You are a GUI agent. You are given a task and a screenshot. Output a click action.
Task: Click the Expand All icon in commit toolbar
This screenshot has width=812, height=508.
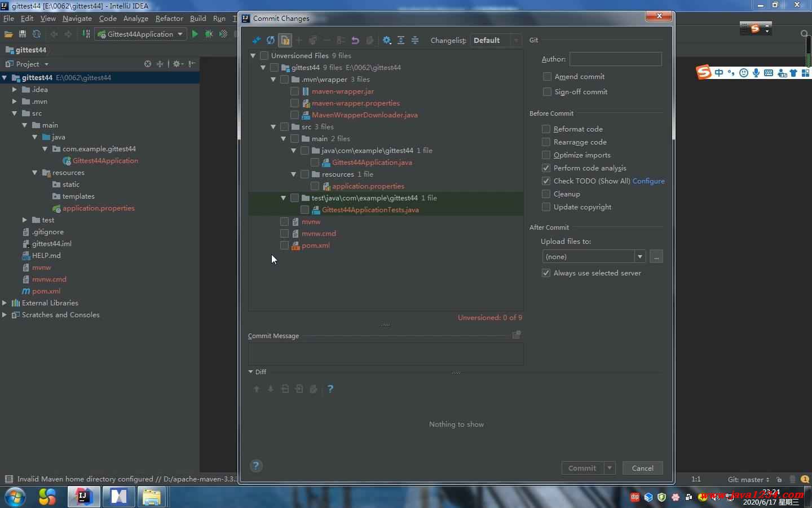[401, 40]
